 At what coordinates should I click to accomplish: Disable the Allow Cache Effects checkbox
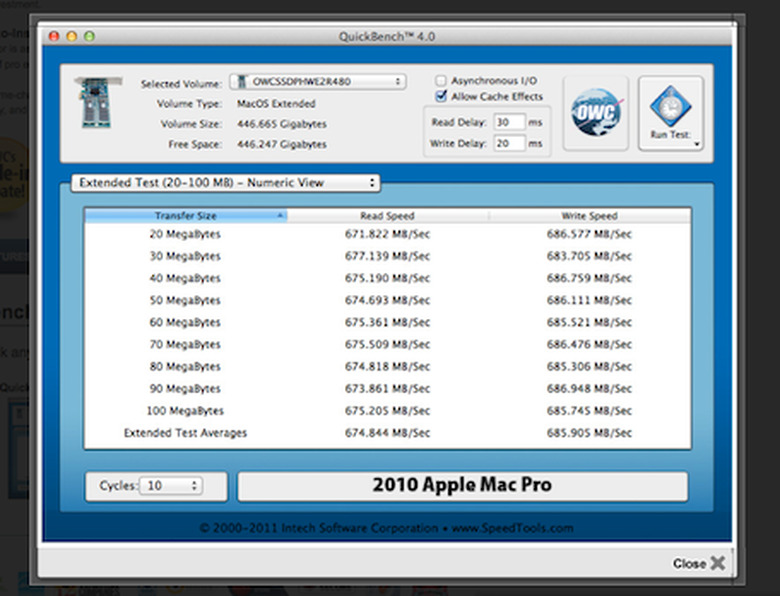click(441, 96)
